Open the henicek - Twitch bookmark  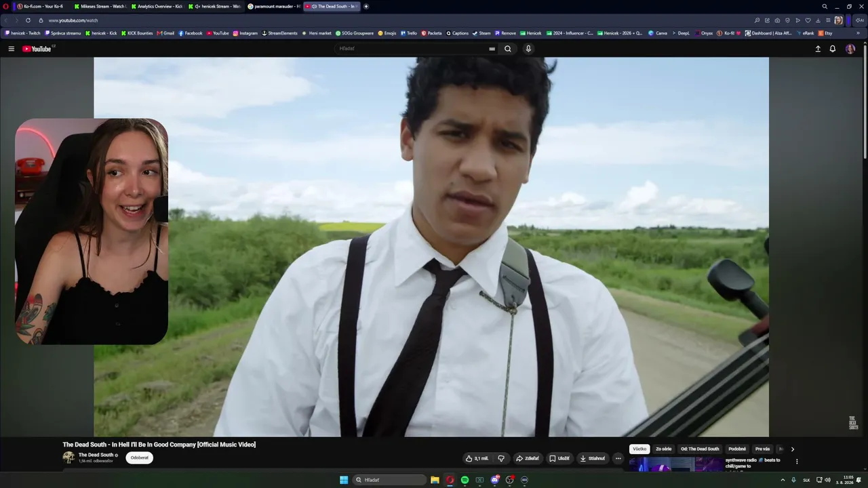pos(23,33)
